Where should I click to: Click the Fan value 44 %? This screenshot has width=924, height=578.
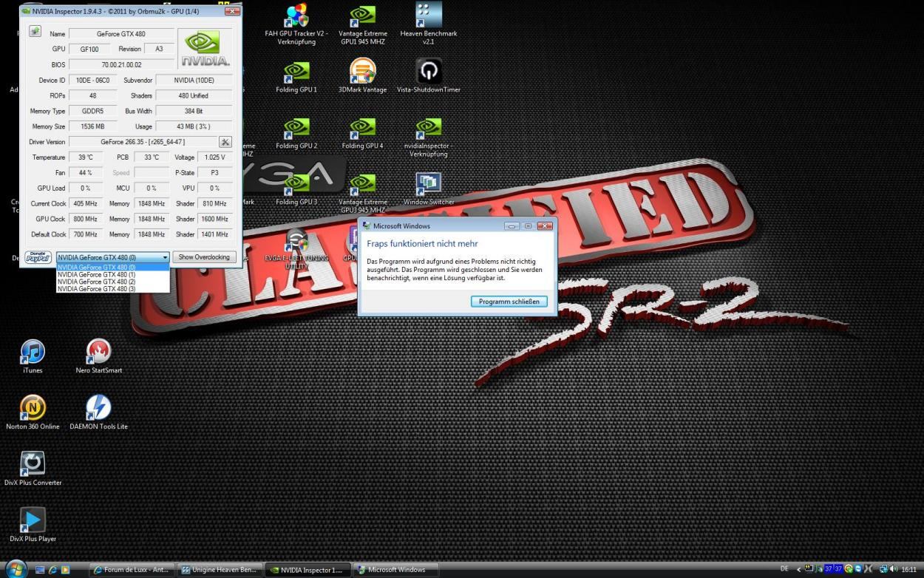click(x=86, y=173)
